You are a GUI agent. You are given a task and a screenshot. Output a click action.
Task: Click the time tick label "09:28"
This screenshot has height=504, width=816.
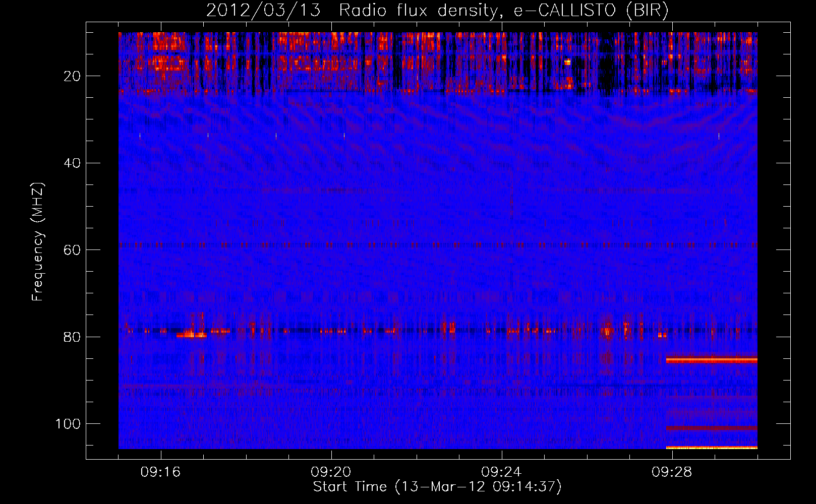pos(672,472)
